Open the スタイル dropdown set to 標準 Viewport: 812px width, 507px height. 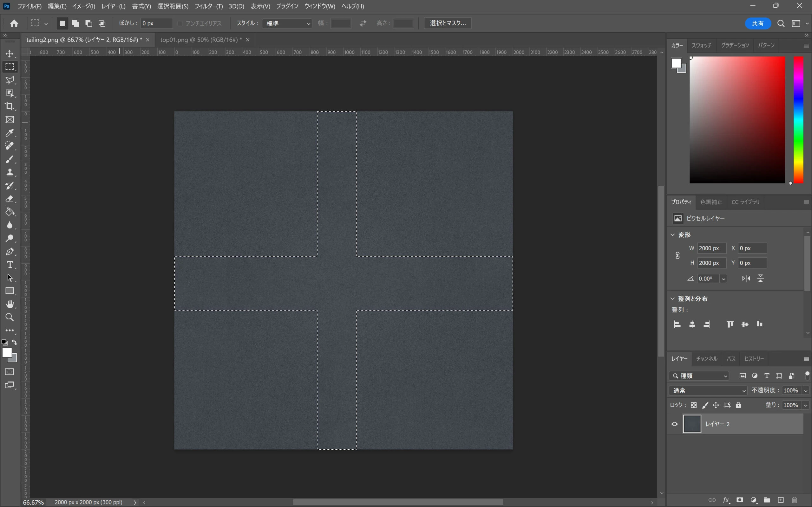pyautogui.click(x=287, y=23)
